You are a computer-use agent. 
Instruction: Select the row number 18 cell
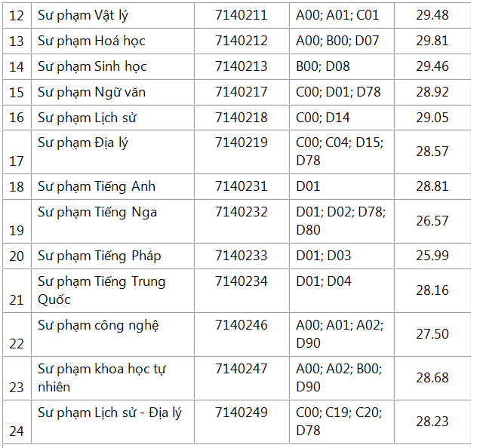coord(17,186)
